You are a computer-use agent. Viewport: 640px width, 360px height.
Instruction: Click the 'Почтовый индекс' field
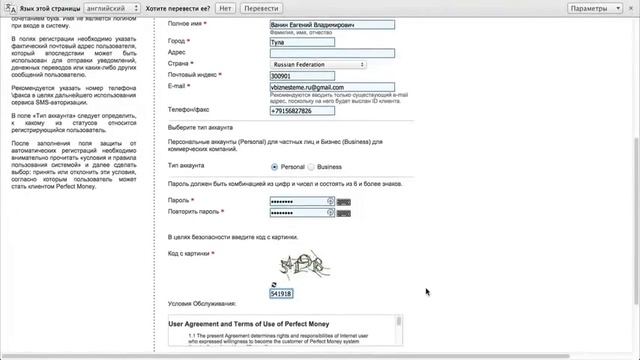coord(302,76)
